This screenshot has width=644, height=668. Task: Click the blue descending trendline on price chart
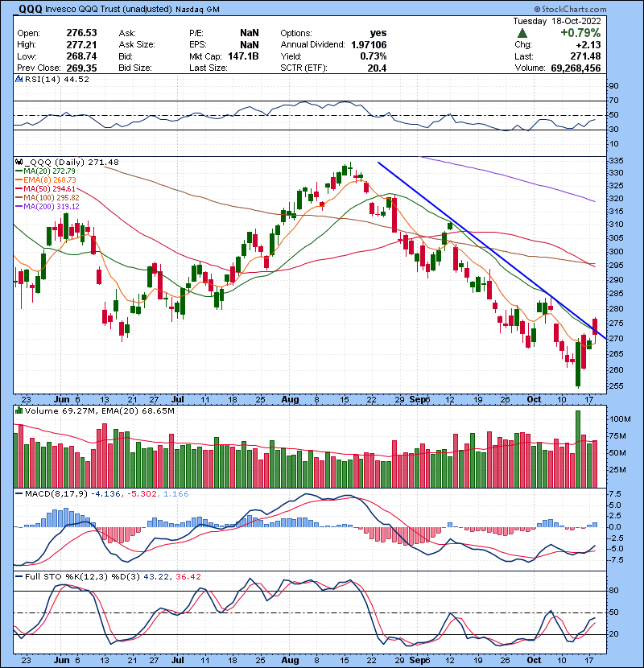tap(491, 250)
